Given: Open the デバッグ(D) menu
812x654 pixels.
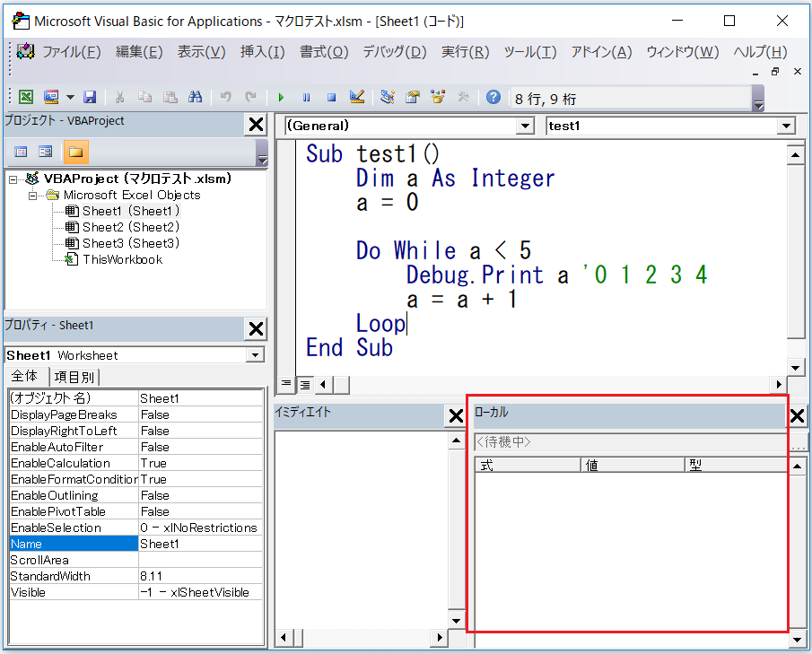Looking at the screenshot, I should [394, 52].
